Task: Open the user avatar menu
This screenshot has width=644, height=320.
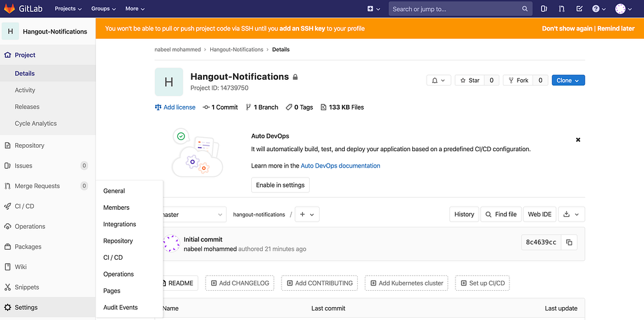Action: [623, 9]
